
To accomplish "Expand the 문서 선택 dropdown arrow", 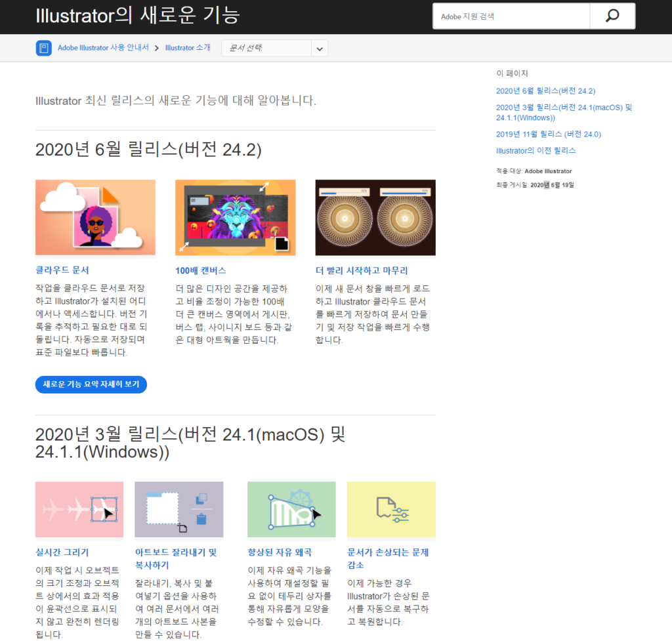I will (x=319, y=49).
